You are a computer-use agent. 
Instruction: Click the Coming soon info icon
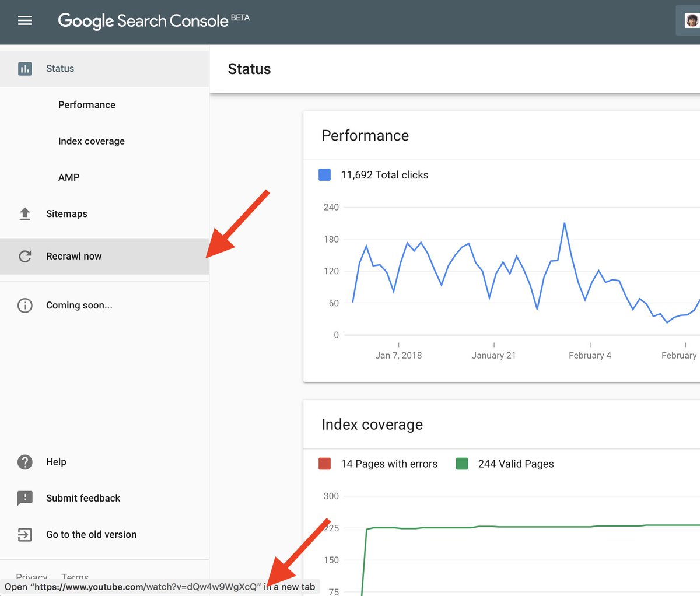(x=24, y=305)
